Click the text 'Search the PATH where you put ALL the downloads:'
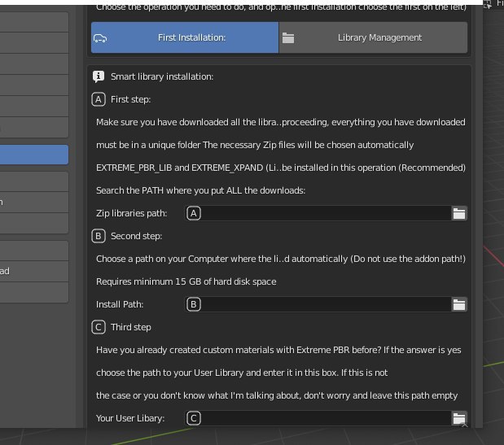Screen dimensions: 504x445 click(200, 190)
